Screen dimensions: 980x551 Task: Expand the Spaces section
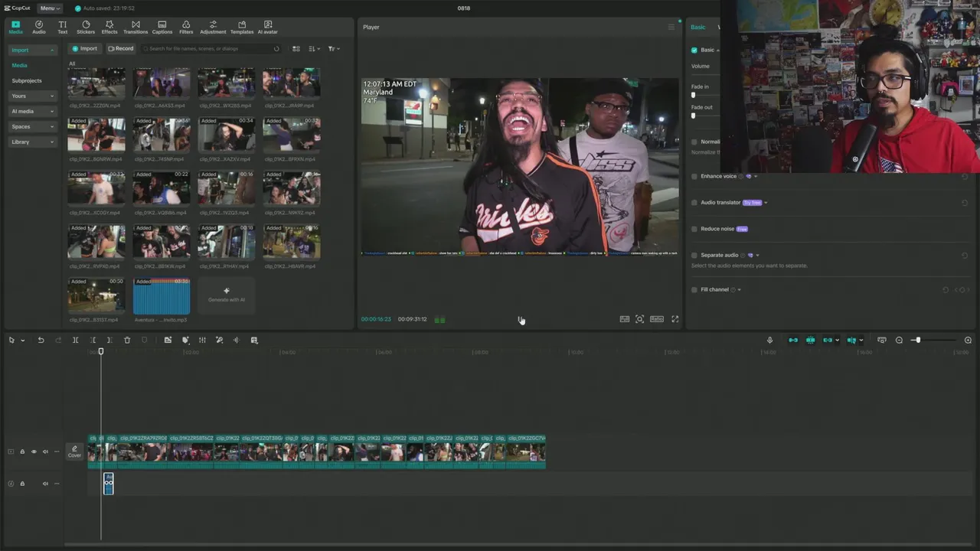click(x=32, y=126)
